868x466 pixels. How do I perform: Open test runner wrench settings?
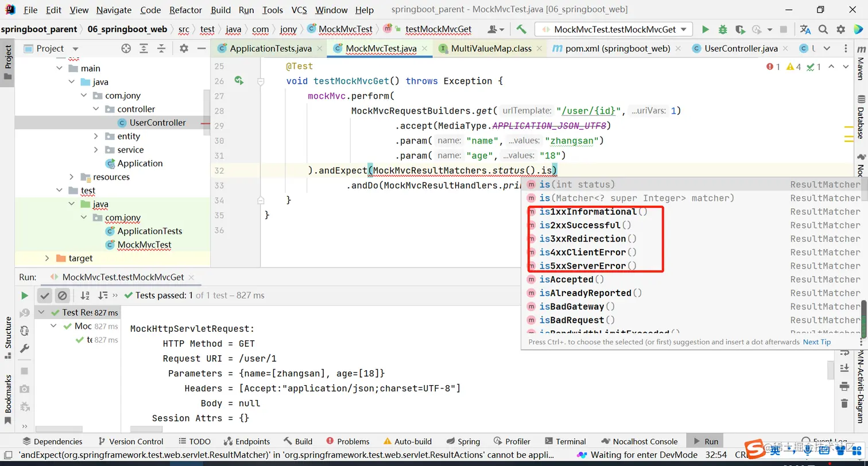24,348
